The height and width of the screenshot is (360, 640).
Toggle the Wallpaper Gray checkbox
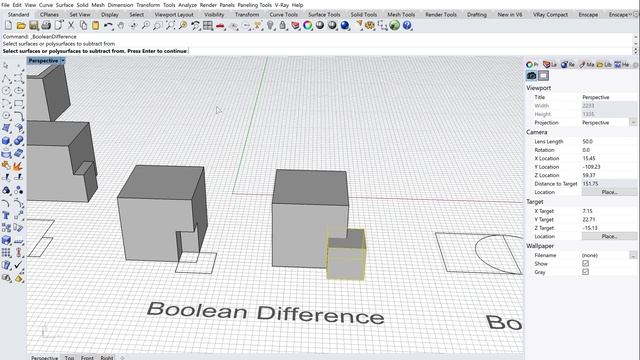pos(585,272)
